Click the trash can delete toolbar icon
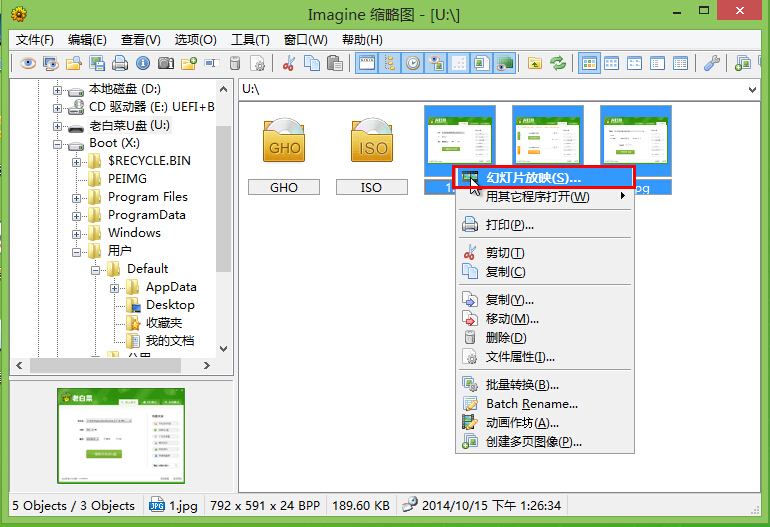 235,63
